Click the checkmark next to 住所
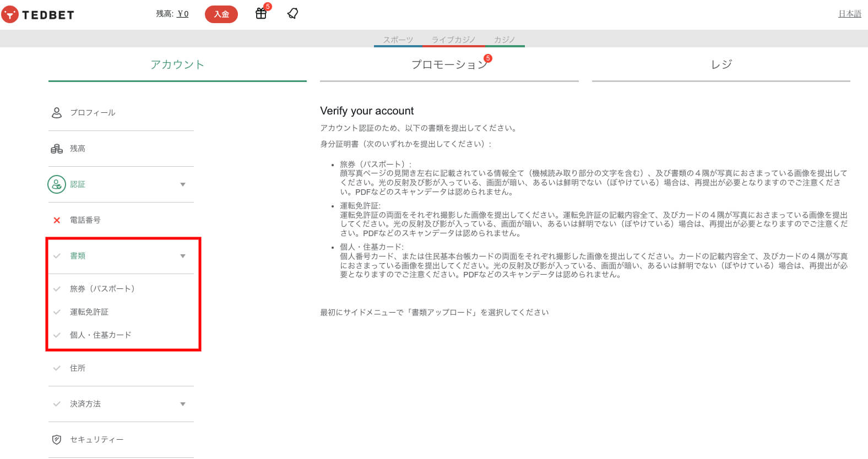The width and height of the screenshot is (868, 459). pos(57,368)
